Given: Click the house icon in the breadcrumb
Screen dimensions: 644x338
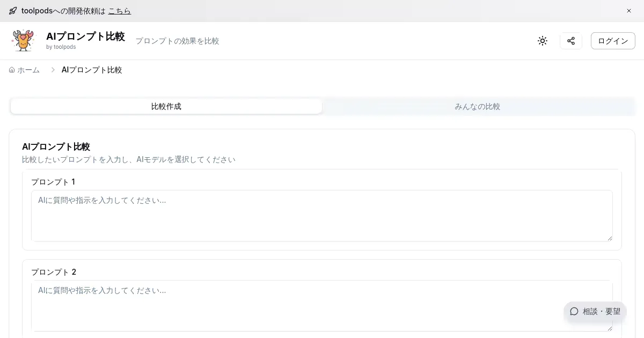Looking at the screenshot, I should [x=12, y=70].
